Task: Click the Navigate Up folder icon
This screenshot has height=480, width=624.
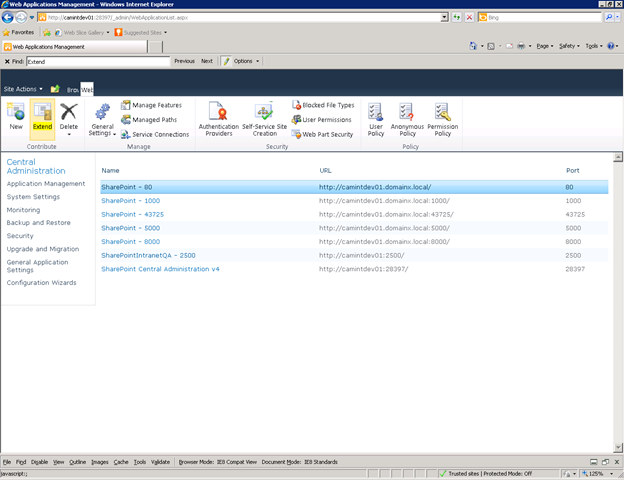Action: [55, 89]
